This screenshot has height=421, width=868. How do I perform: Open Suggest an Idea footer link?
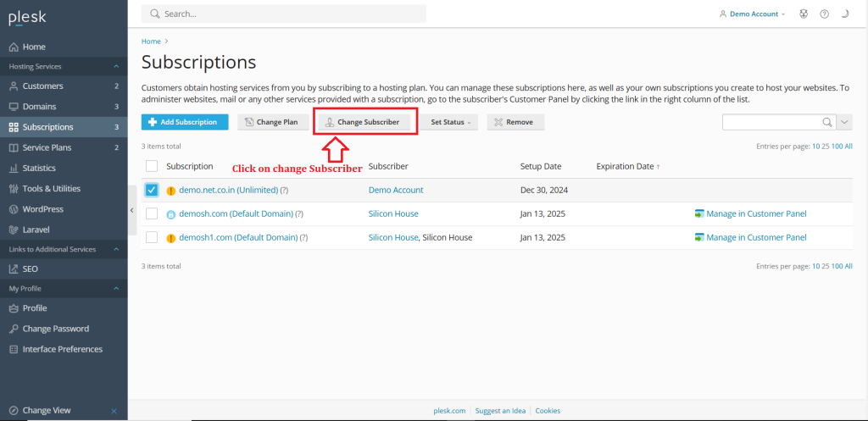tap(500, 411)
